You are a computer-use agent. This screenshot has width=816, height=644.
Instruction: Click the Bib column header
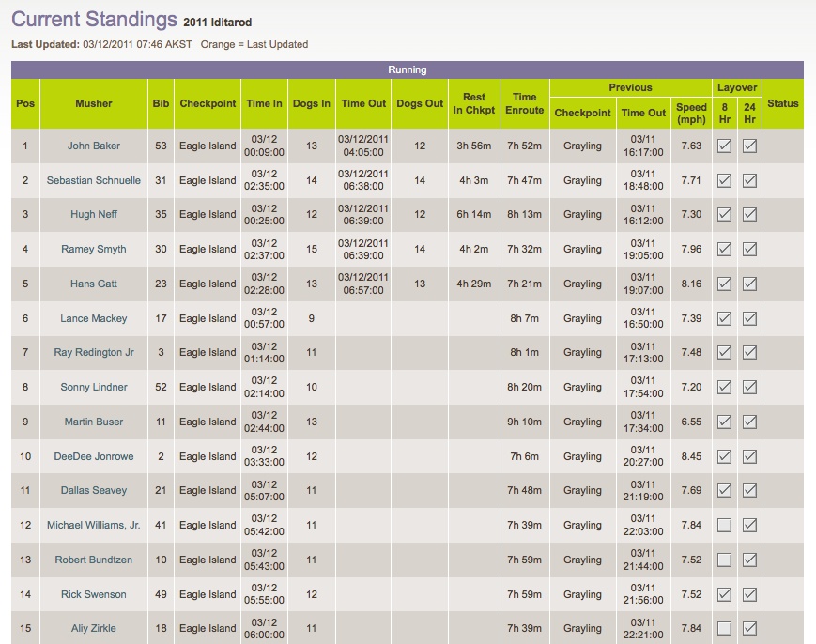pyautogui.click(x=161, y=103)
